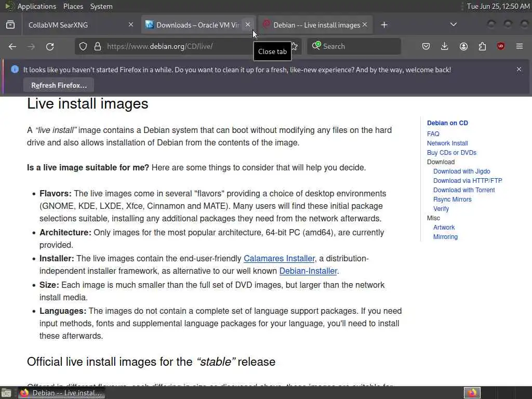Open a new tab with plus button
The height and width of the screenshot is (399, 532).
384,25
